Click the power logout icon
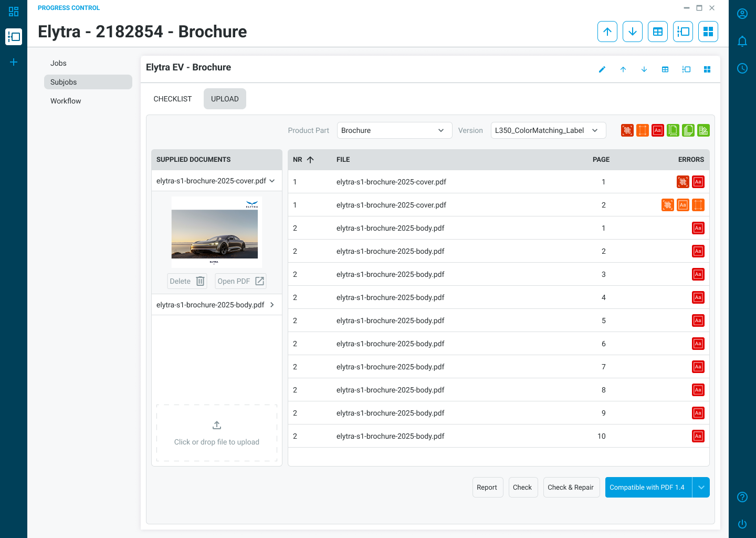Screen dimensions: 756x538 point(742,524)
